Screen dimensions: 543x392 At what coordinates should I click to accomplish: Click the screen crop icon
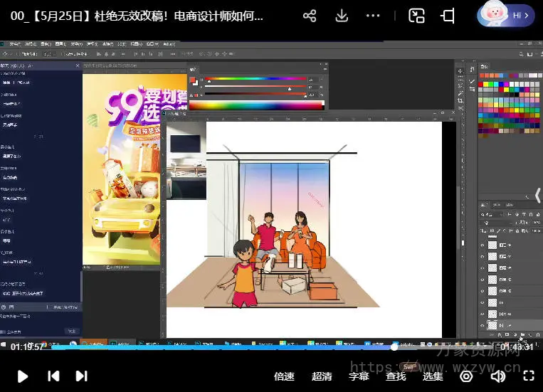[448, 16]
